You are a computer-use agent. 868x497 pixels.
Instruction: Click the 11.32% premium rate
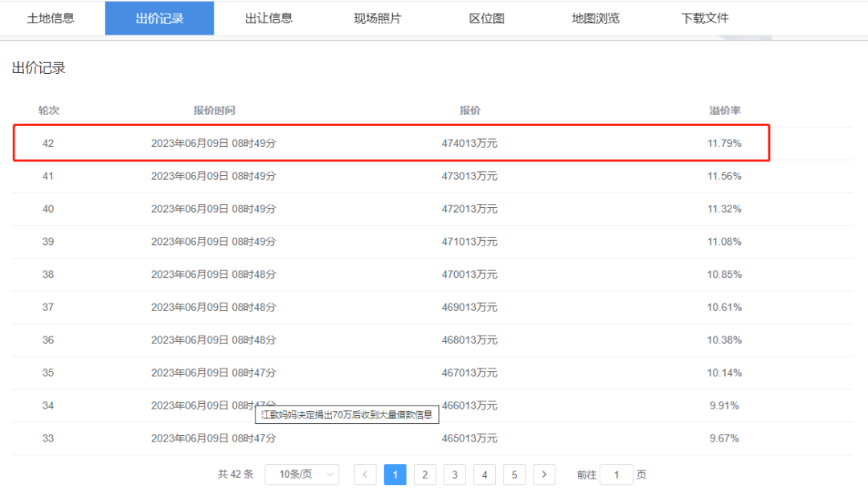(x=724, y=209)
